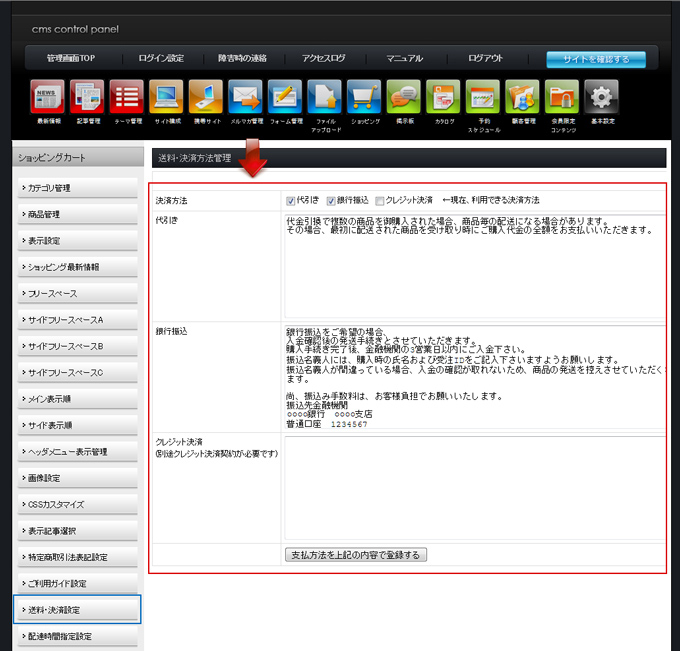680x651 pixels.
Task: Uncheck the 代引き payment checkbox
Action: click(x=291, y=201)
